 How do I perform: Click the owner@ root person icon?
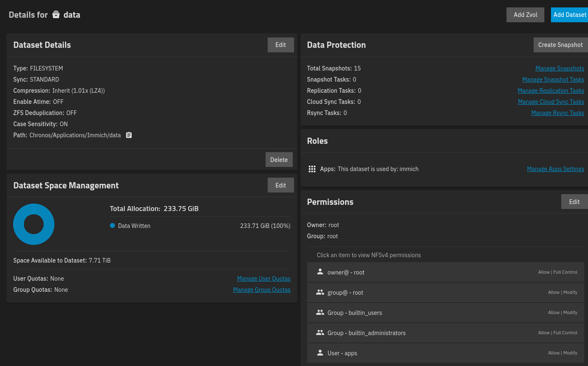point(320,272)
